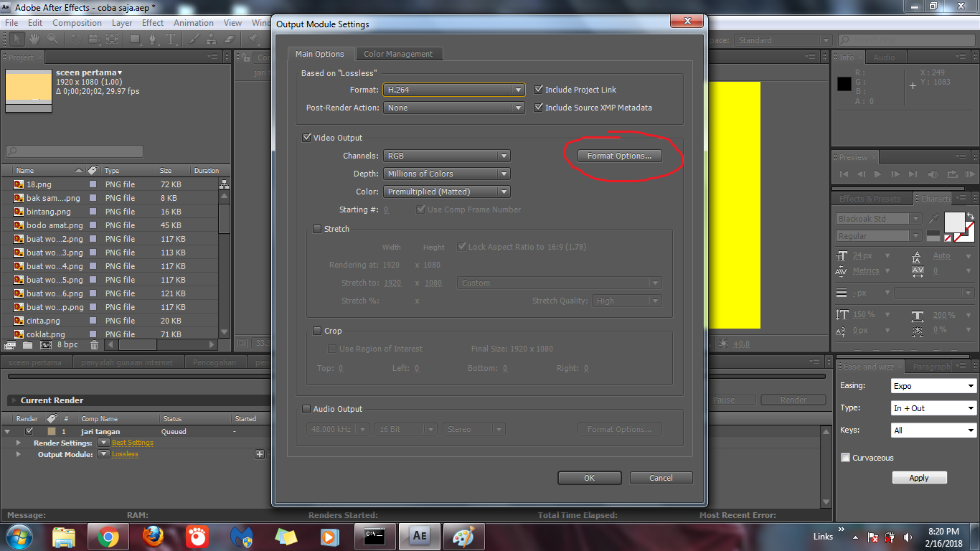The height and width of the screenshot is (551, 980).
Task: Open the Animation menu
Action: (x=194, y=23)
